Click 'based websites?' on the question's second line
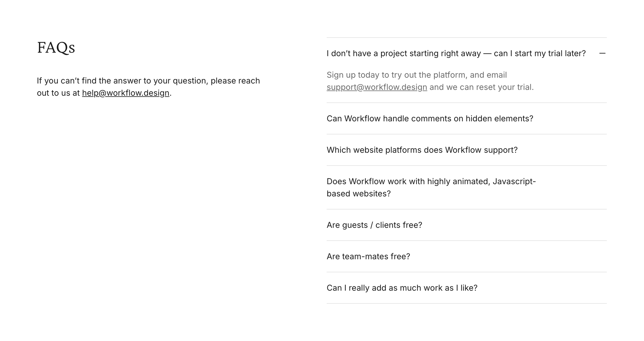This screenshot has width=644, height=341. pos(358,194)
